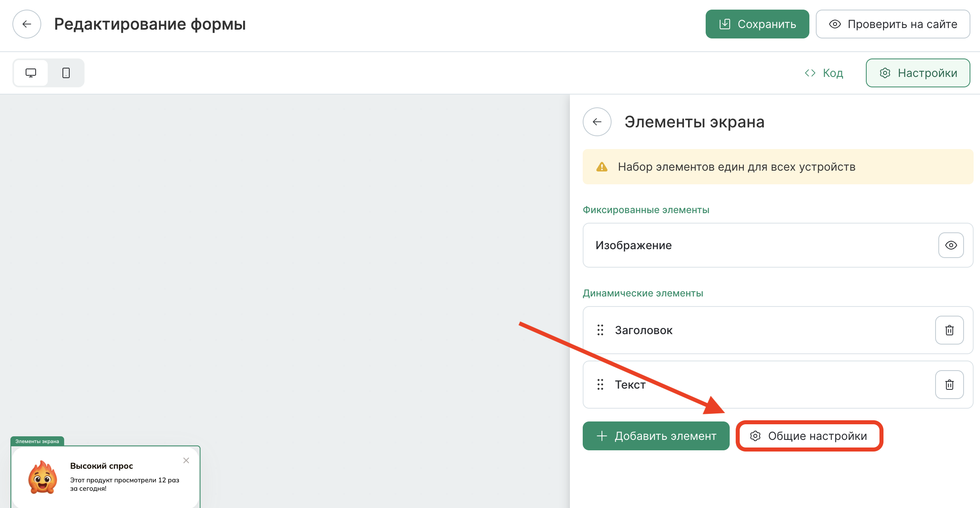The height and width of the screenshot is (508, 980).
Task: Click the eye icon in Проверить на сайте
Action: [835, 24]
